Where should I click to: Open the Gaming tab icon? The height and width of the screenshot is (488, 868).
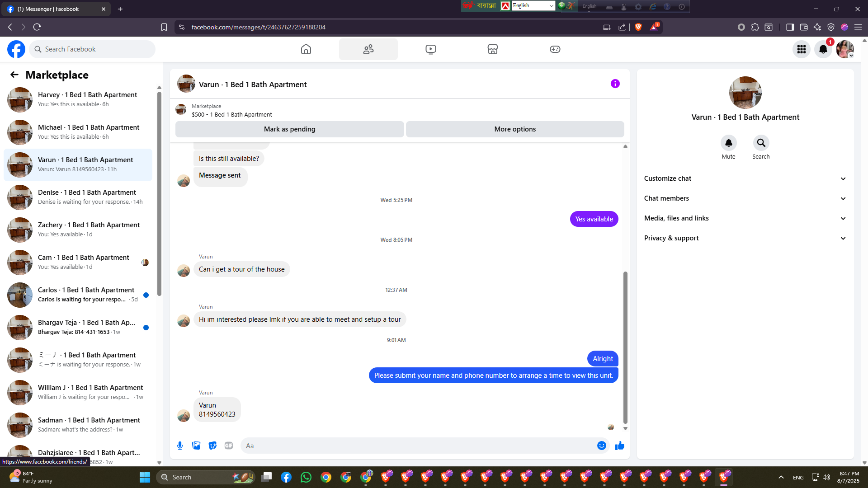(555, 49)
